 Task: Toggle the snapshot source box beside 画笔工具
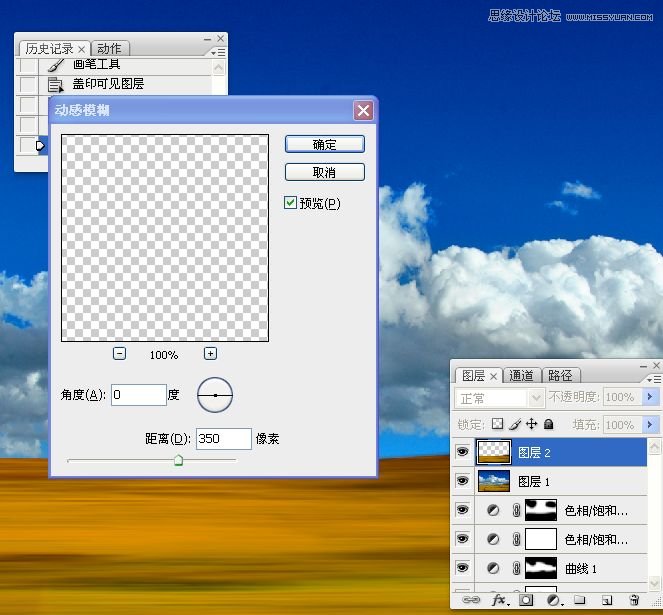tap(27, 66)
